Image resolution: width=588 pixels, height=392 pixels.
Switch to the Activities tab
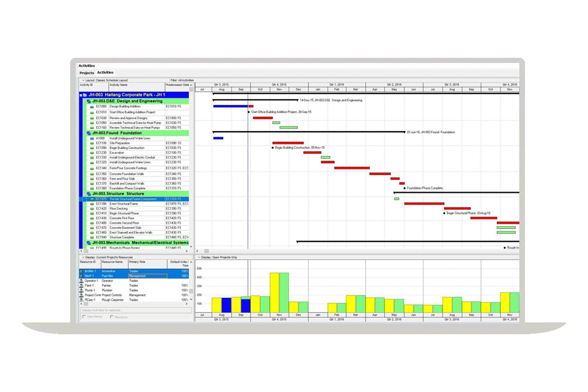click(105, 72)
